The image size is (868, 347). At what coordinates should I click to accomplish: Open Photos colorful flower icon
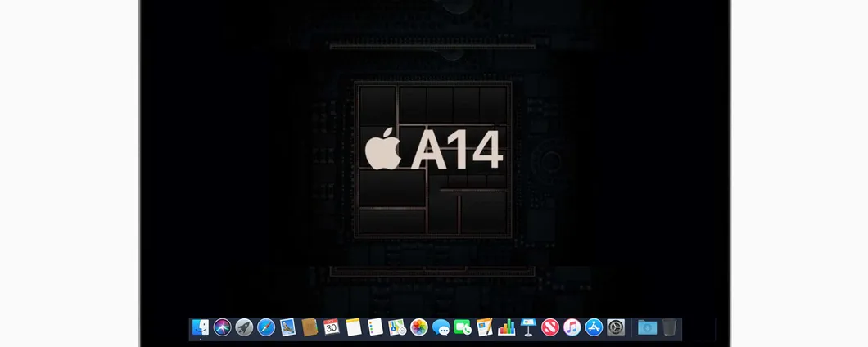tap(419, 327)
